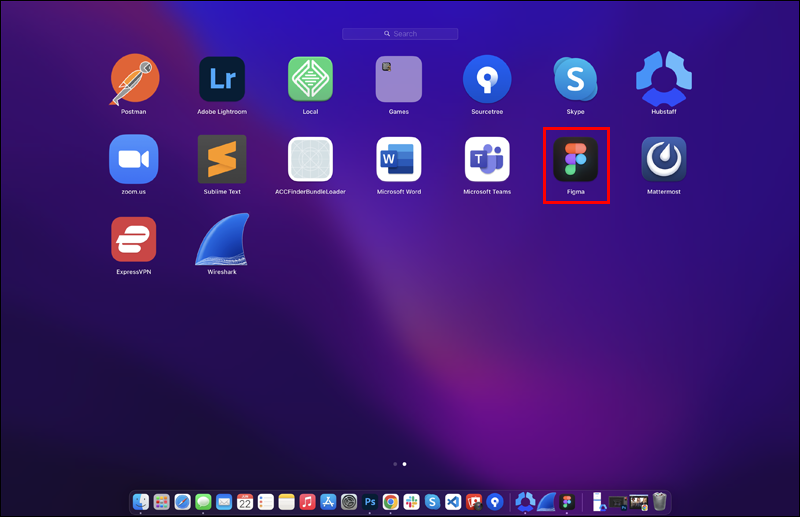Open the zoom.us app
800x517 pixels.
click(134, 159)
